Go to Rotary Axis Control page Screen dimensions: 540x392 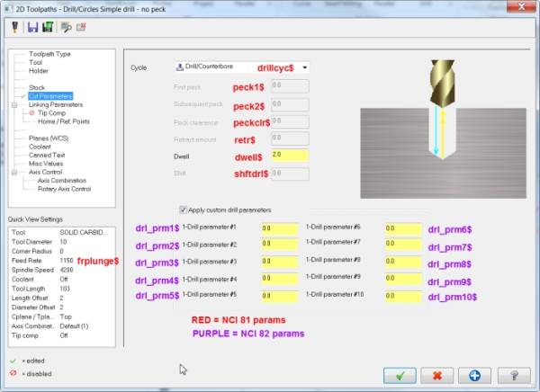64,189
